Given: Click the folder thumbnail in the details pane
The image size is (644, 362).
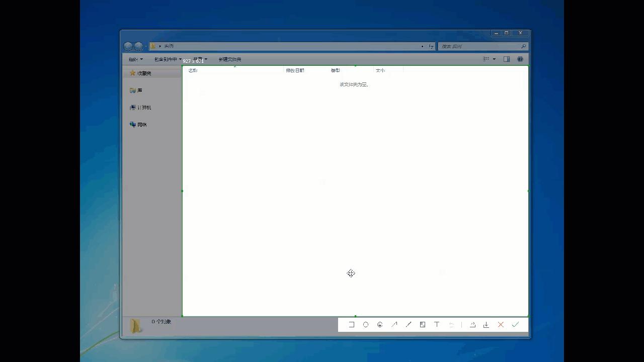Looking at the screenshot, I should pyautogui.click(x=136, y=326).
